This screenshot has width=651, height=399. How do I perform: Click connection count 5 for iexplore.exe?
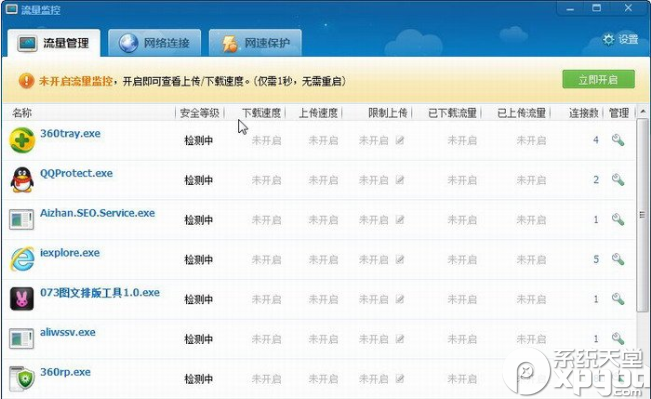tap(596, 259)
